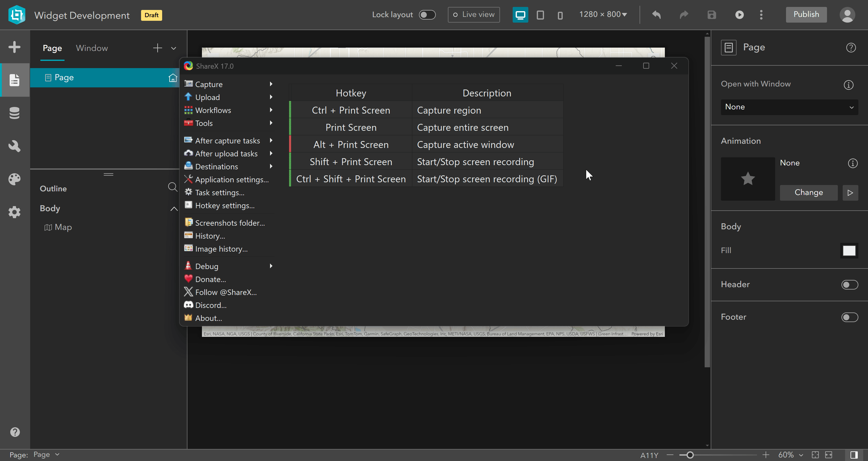Switch to phone preview mode
The width and height of the screenshot is (868, 461).
pos(560,14)
